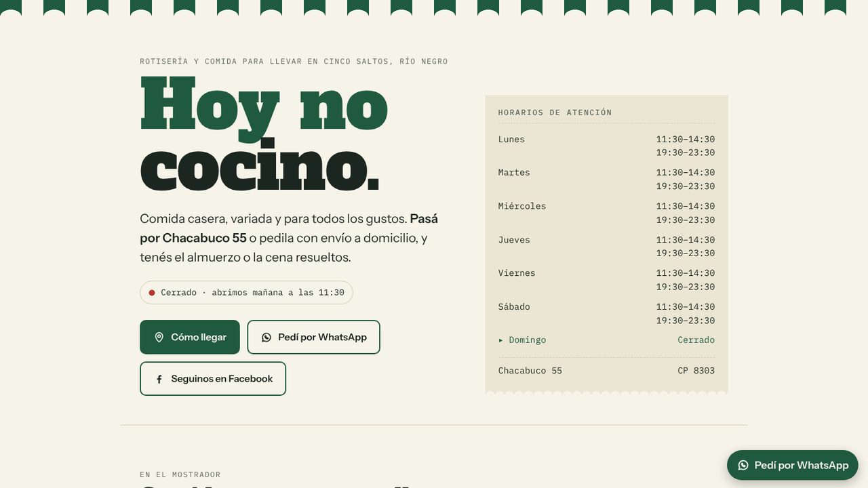Select the postal code "CP 8303"
868x488 pixels.
click(x=696, y=370)
